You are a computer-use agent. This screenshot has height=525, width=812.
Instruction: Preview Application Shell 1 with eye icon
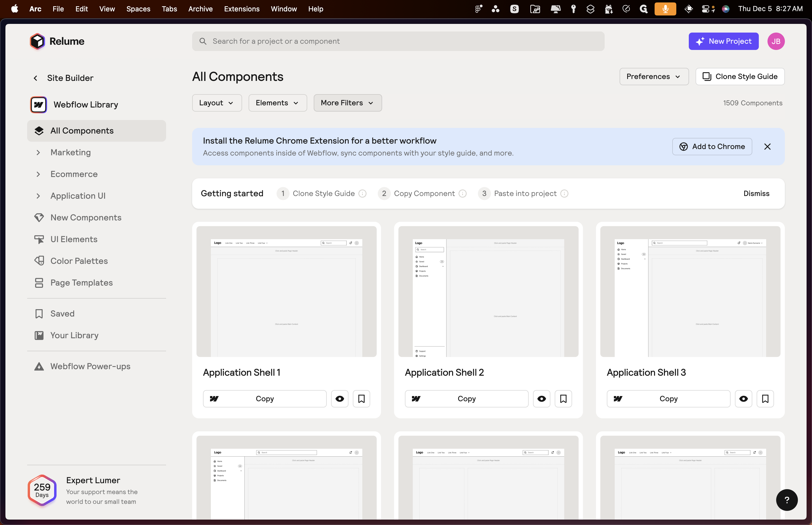click(340, 399)
